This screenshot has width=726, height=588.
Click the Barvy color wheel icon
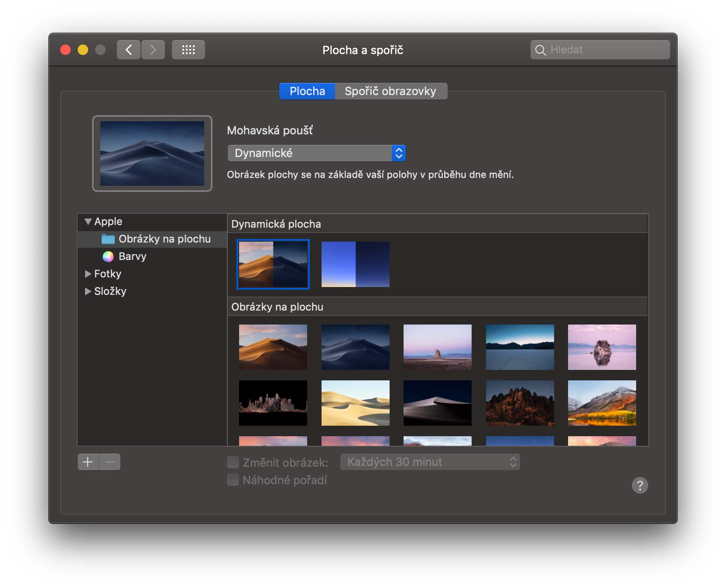point(108,256)
